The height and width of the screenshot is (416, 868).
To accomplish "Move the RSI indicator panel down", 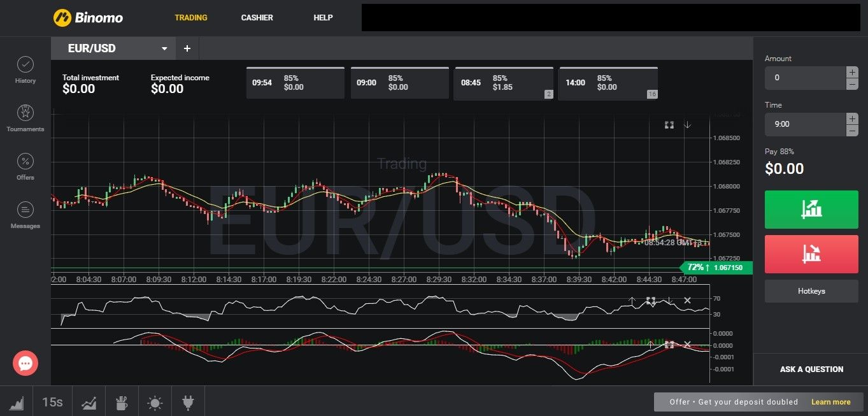I will tap(669, 300).
